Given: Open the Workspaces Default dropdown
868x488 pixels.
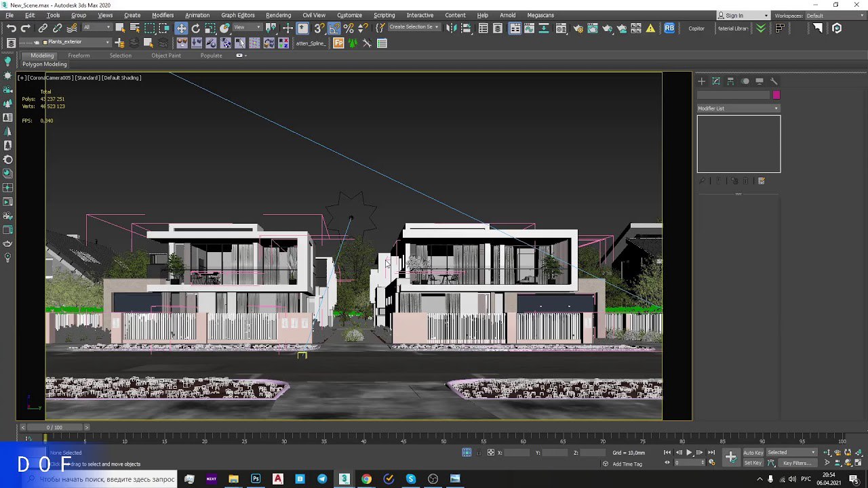Looking at the screenshot, I should [x=835, y=16].
